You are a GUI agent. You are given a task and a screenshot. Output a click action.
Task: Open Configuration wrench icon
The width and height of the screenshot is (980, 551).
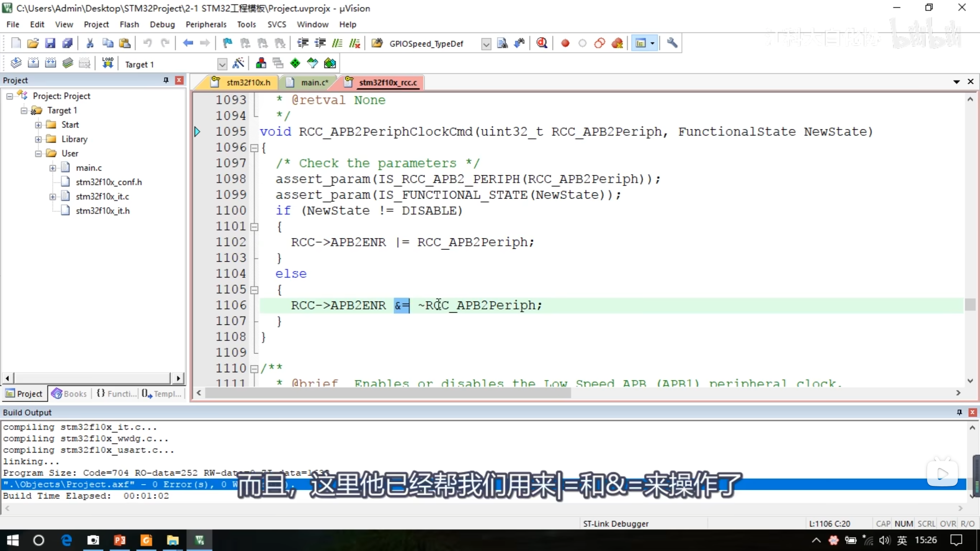pyautogui.click(x=672, y=43)
